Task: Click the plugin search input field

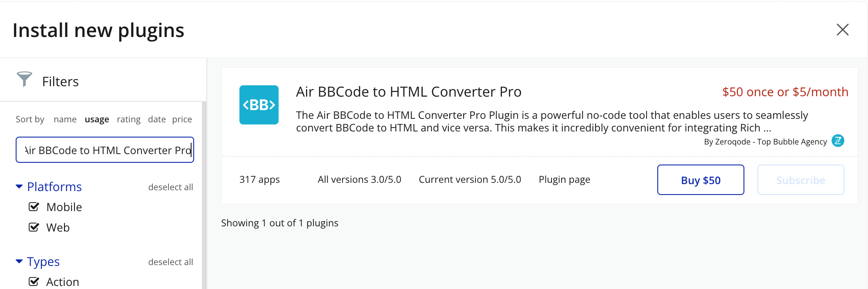Action: tap(104, 150)
